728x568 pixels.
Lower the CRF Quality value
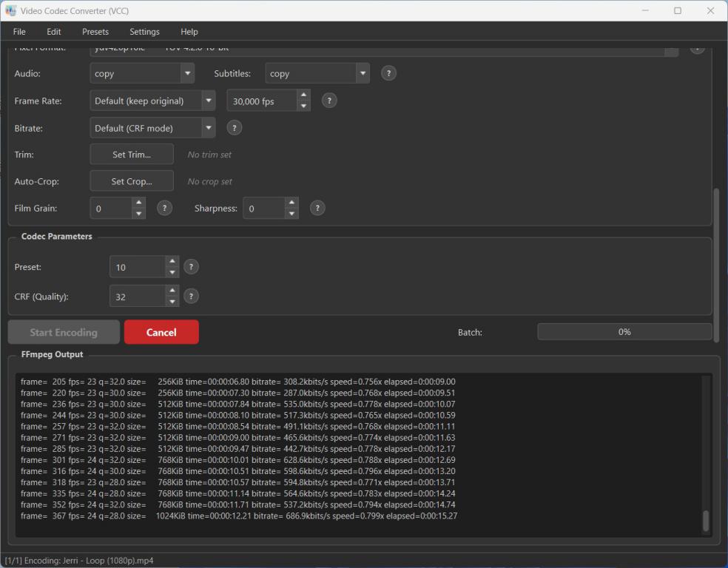point(172,302)
